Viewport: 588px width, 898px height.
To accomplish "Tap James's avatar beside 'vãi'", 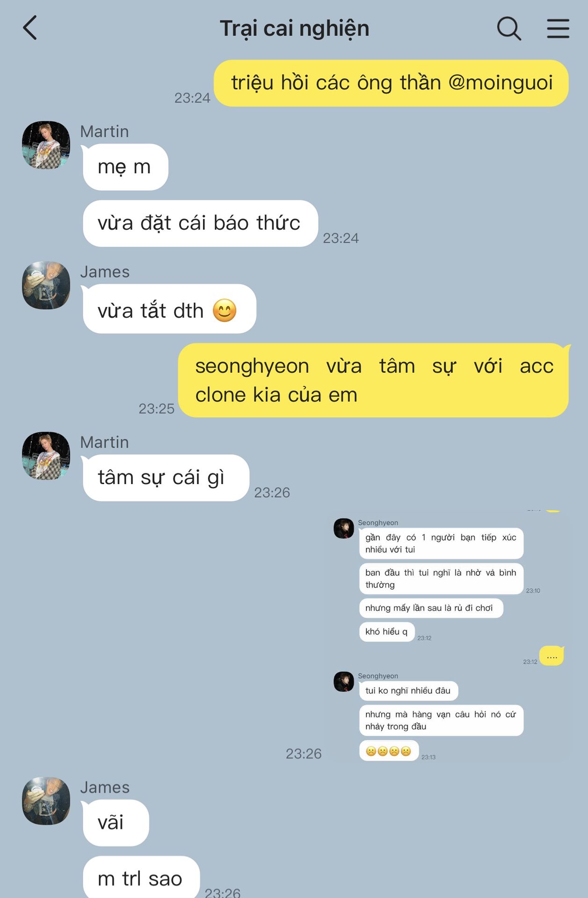I will coord(46,801).
